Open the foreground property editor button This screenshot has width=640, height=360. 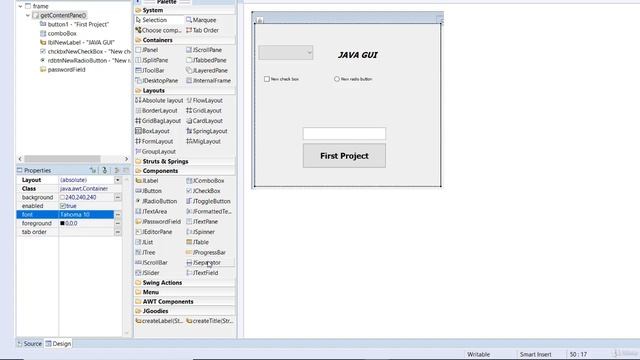tap(118, 223)
